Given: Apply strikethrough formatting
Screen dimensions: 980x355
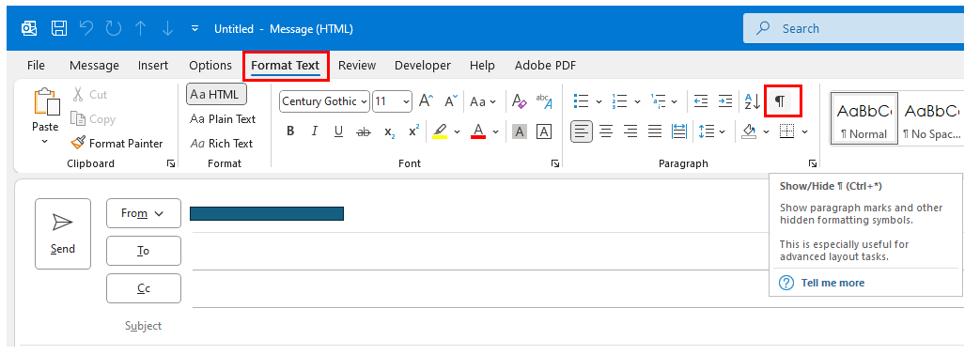Looking at the screenshot, I should pos(363,131).
